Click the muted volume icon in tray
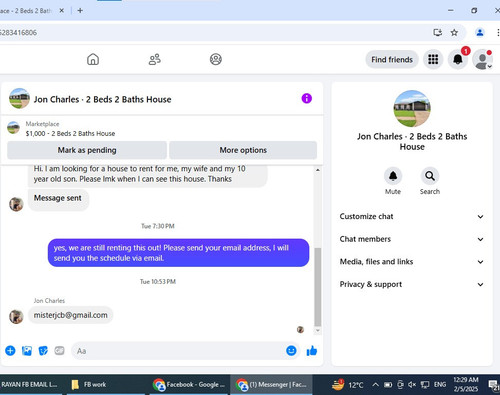Viewport: 500px width, 395px height. coord(412,385)
